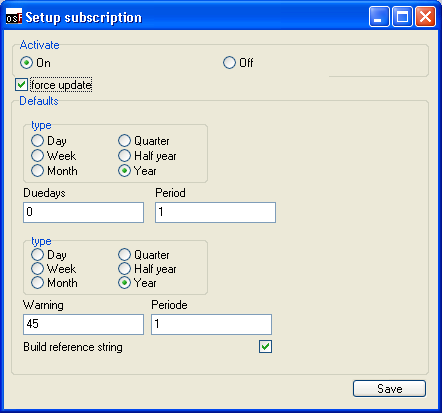Click the Save button
This screenshot has width=443, height=414.
click(x=389, y=389)
